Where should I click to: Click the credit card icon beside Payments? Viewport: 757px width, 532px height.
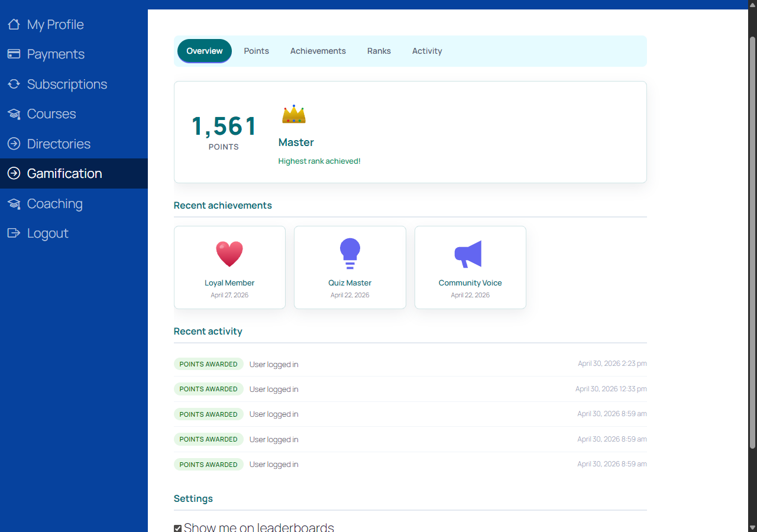pos(14,54)
